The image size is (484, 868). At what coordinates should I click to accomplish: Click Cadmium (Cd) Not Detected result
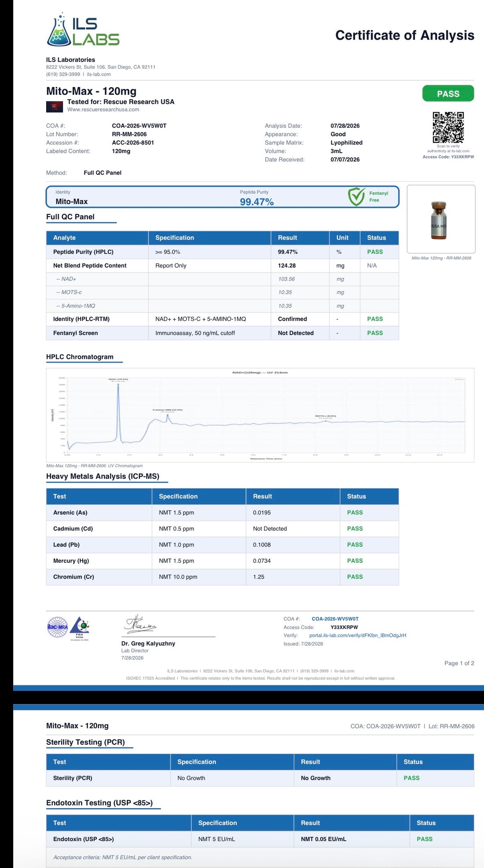pyautogui.click(x=270, y=528)
